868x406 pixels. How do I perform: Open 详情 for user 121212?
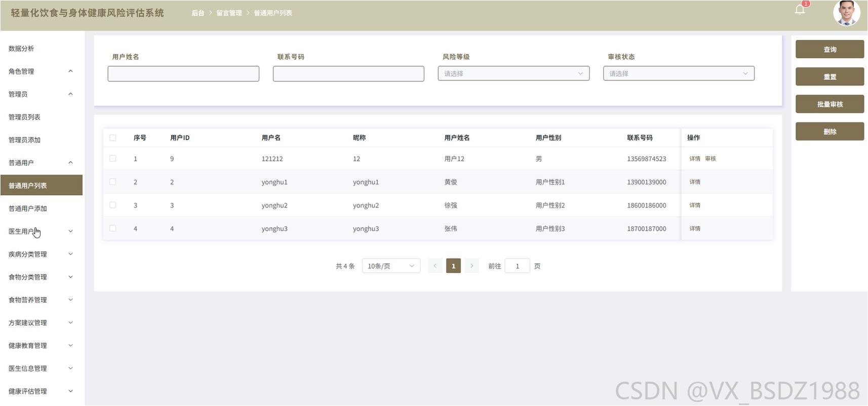[695, 158]
